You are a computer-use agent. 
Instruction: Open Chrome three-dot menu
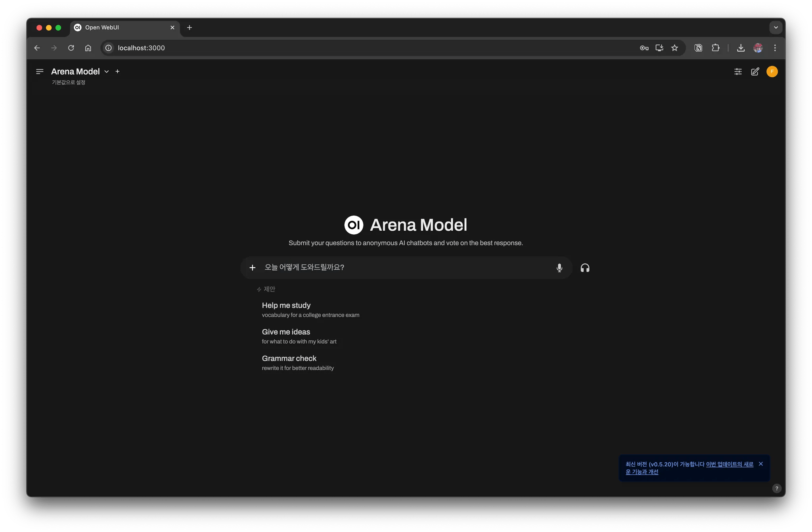(x=775, y=48)
